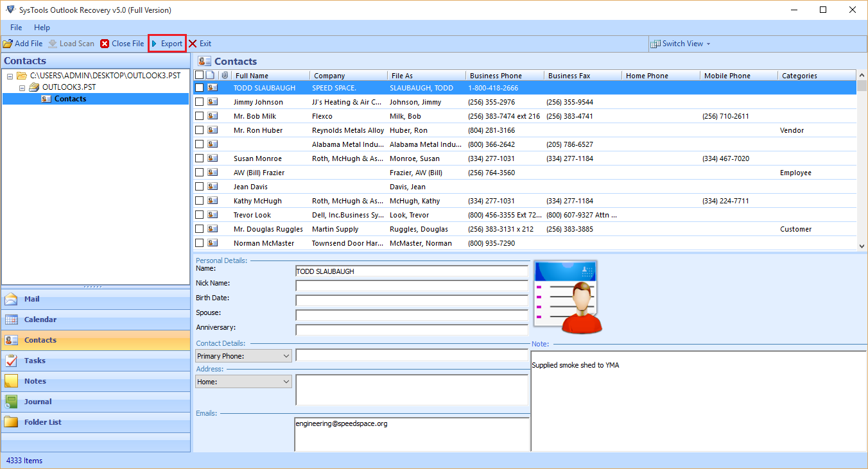Select the Vendor category cell
Screen dimensions: 868x469
pos(792,130)
